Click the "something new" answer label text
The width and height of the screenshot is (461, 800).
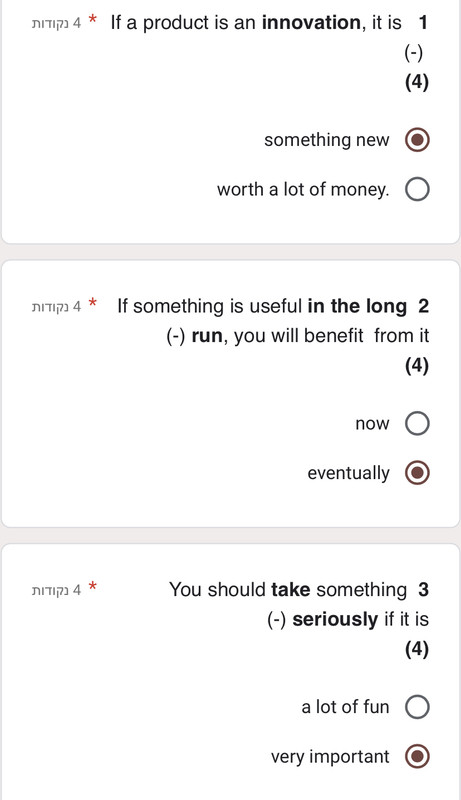(x=326, y=140)
